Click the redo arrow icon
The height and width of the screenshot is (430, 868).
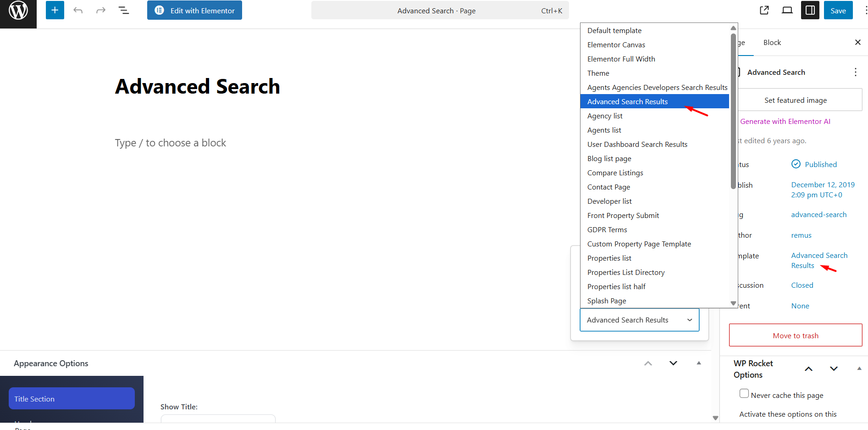101,11
